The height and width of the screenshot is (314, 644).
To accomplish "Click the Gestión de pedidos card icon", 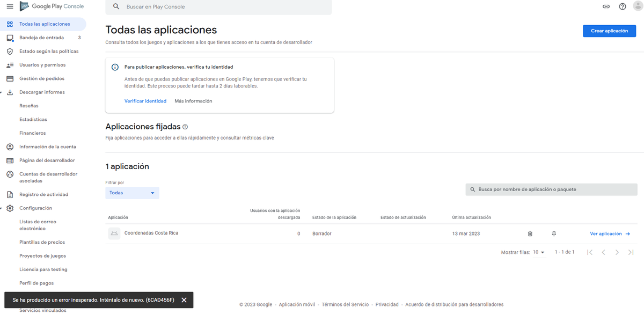I will pos(10,79).
